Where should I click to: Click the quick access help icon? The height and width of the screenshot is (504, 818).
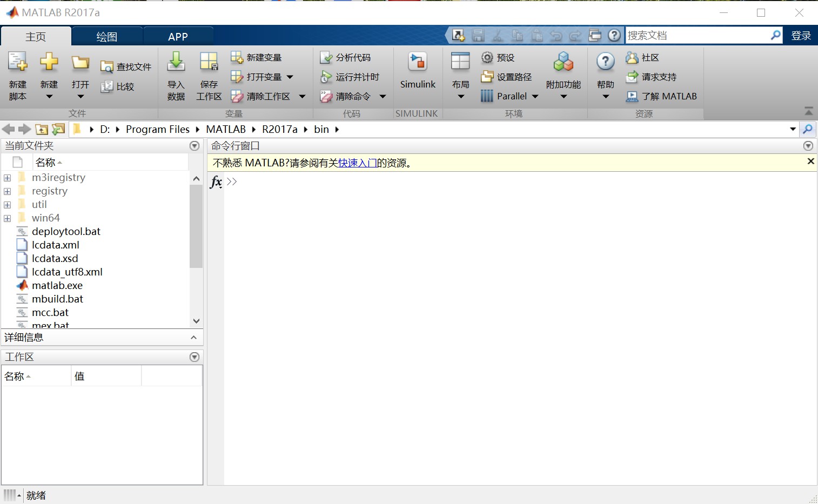pyautogui.click(x=614, y=36)
